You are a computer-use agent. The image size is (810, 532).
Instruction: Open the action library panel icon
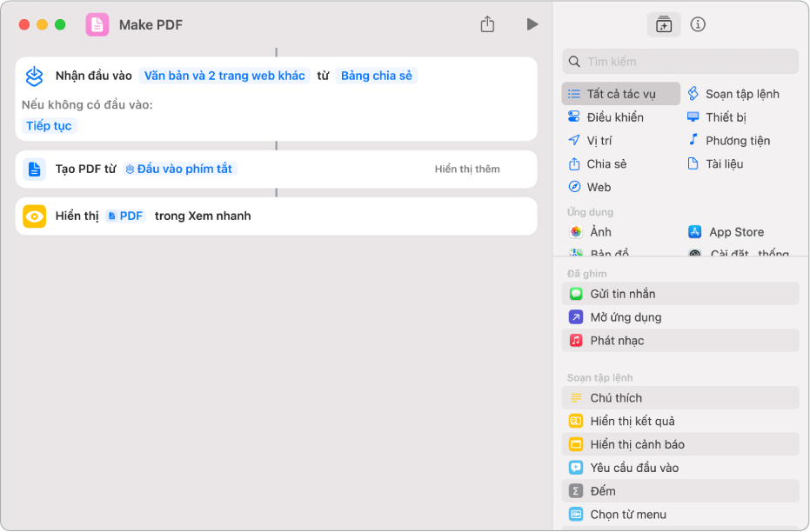[x=663, y=24]
